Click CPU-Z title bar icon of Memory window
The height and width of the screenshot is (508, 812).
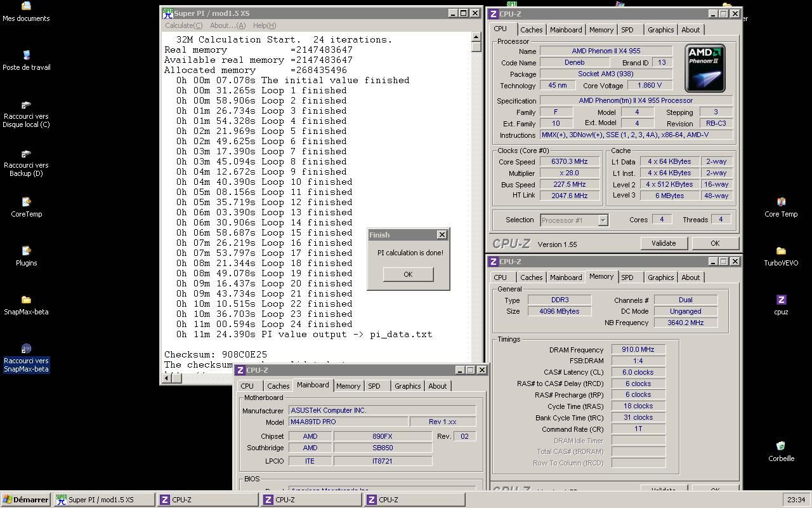pos(493,261)
